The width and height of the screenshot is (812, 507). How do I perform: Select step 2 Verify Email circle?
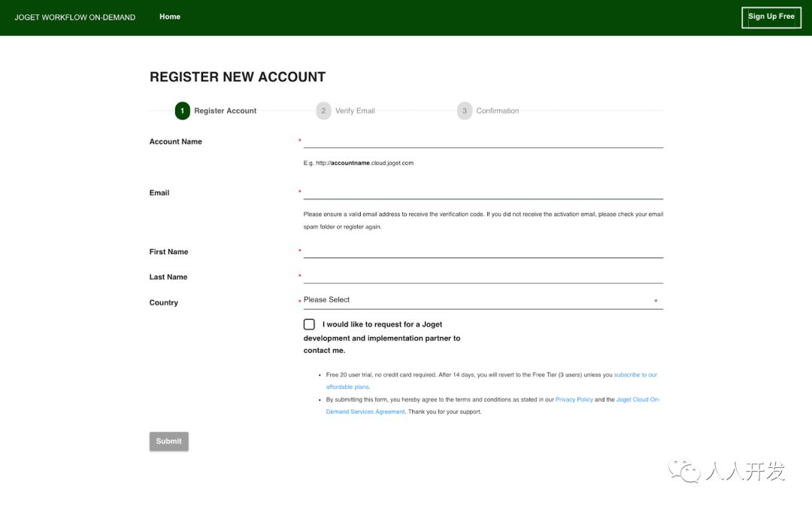pos(323,111)
